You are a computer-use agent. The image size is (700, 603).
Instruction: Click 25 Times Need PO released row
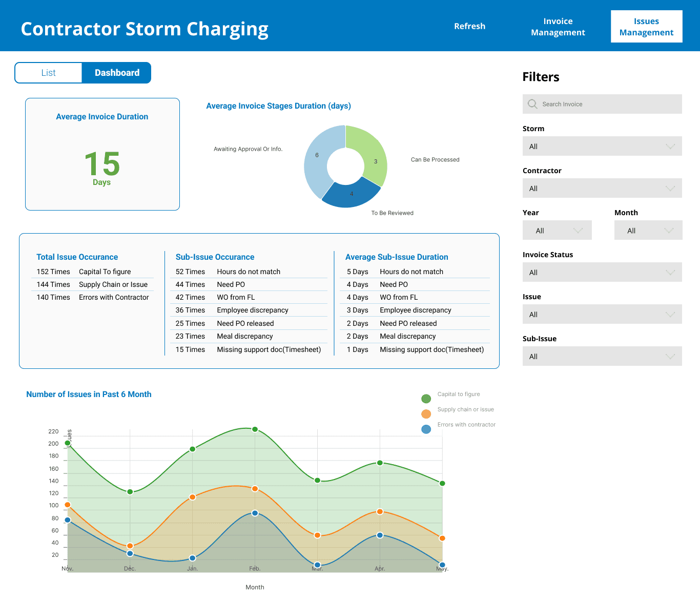[249, 323]
